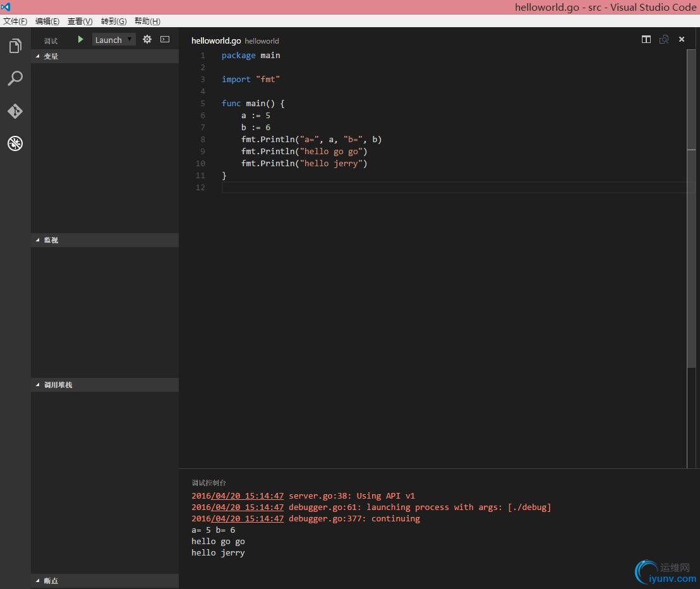This screenshot has width=700, height=589.
Task: Click line number 6 gutter
Action: [x=203, y=115]
